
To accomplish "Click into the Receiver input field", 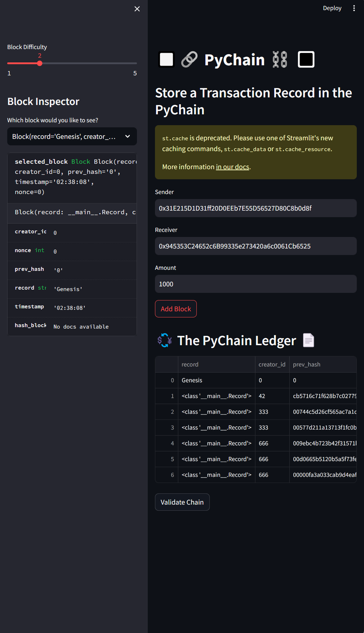I will pos(256,246).
